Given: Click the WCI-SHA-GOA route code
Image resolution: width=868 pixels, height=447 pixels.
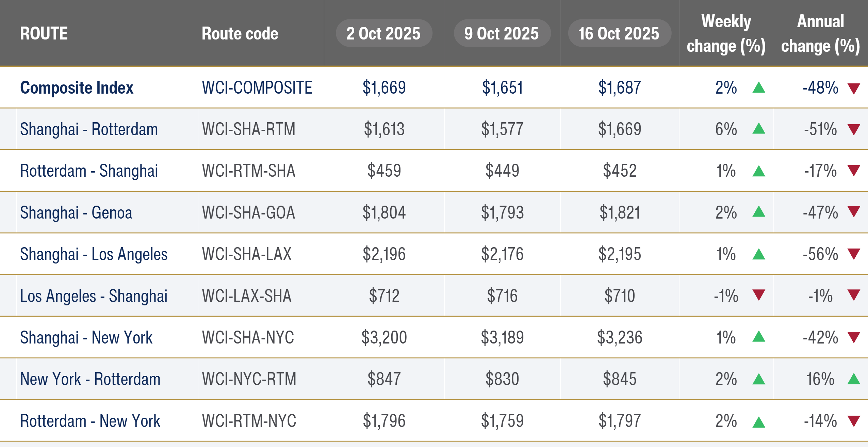Looking at the screenshot, I should (x=248, y=212).
